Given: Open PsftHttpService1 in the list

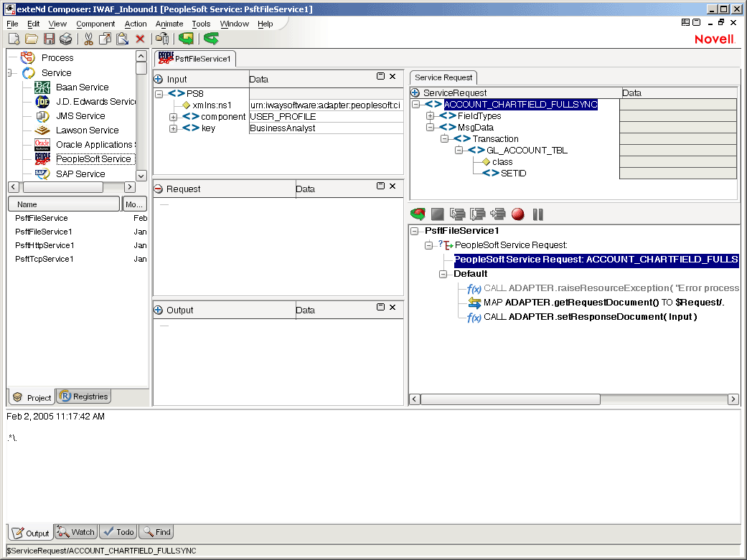Looking at the screenshot, I should [x=44, y=245].
